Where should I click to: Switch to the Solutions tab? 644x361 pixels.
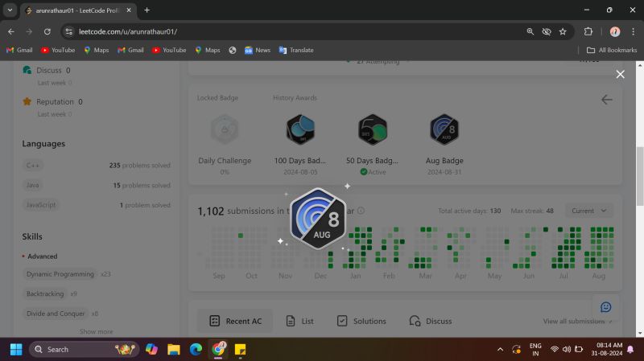click(x=361, y=321)
